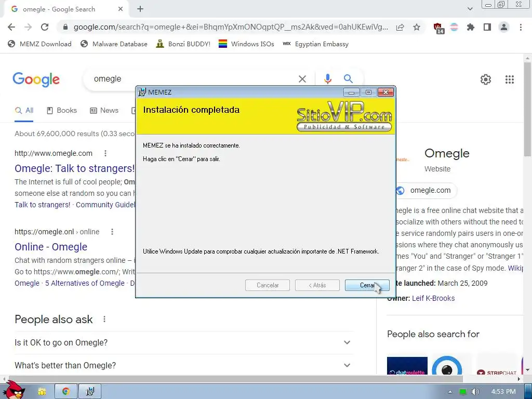The width and height of the screenshot is (532, 399).
Task: Click the share page icon in address bar
Action: point(400,27)
